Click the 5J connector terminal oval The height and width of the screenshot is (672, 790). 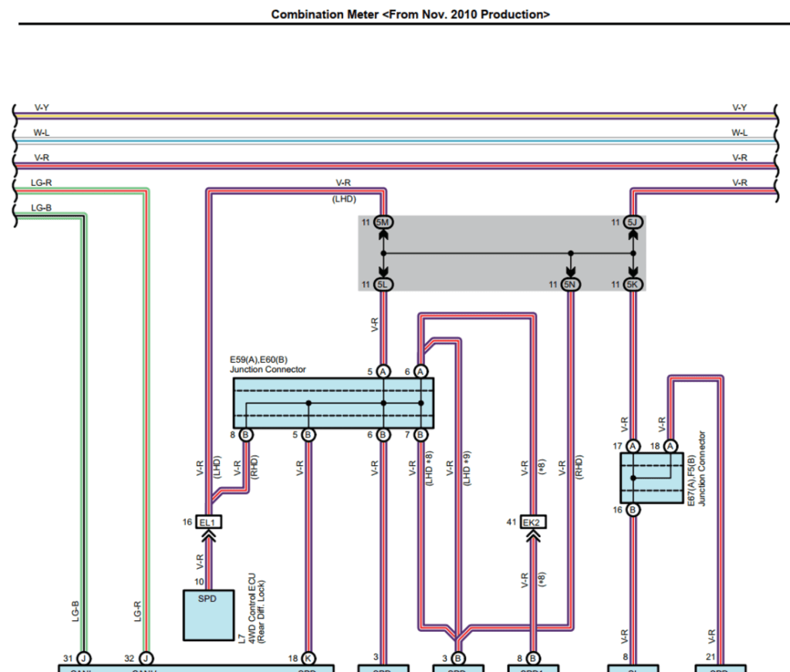pyautogui.click(x=633, y=222)
